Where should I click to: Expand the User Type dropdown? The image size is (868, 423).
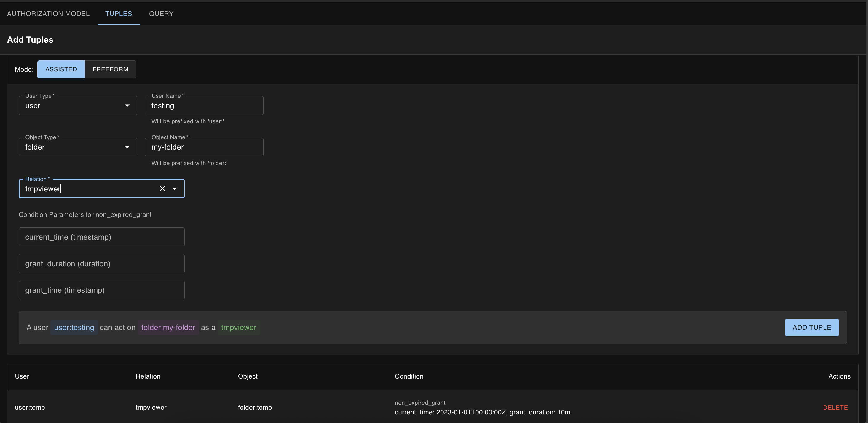click(127, 105)
